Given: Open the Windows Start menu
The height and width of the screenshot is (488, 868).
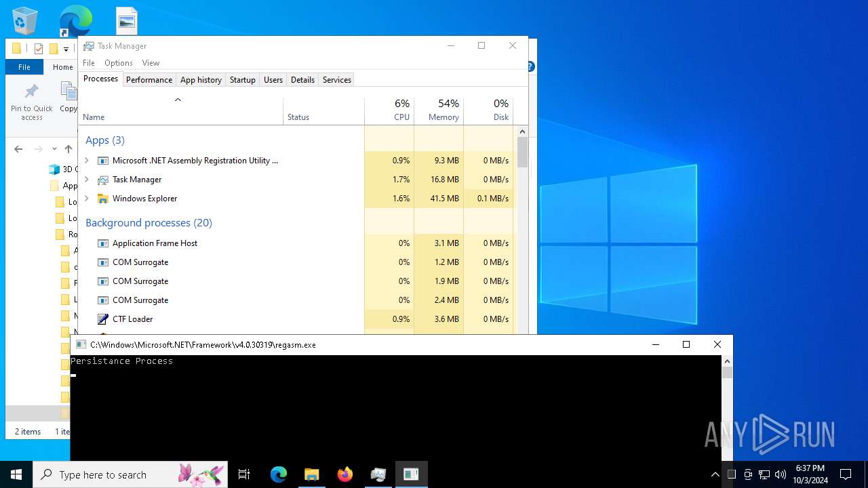Looking at the screenshot, I should pos(16,474).
